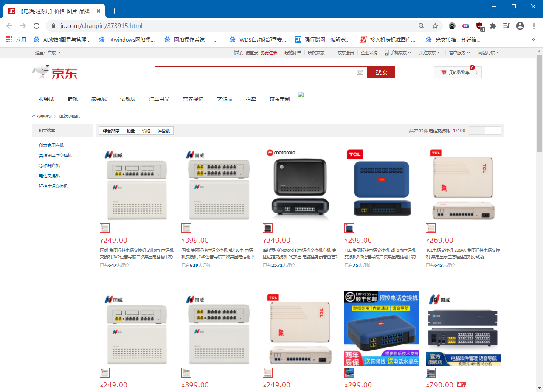Reload the JD page
This screenshot has width=543, height=392.
point(37,26)
